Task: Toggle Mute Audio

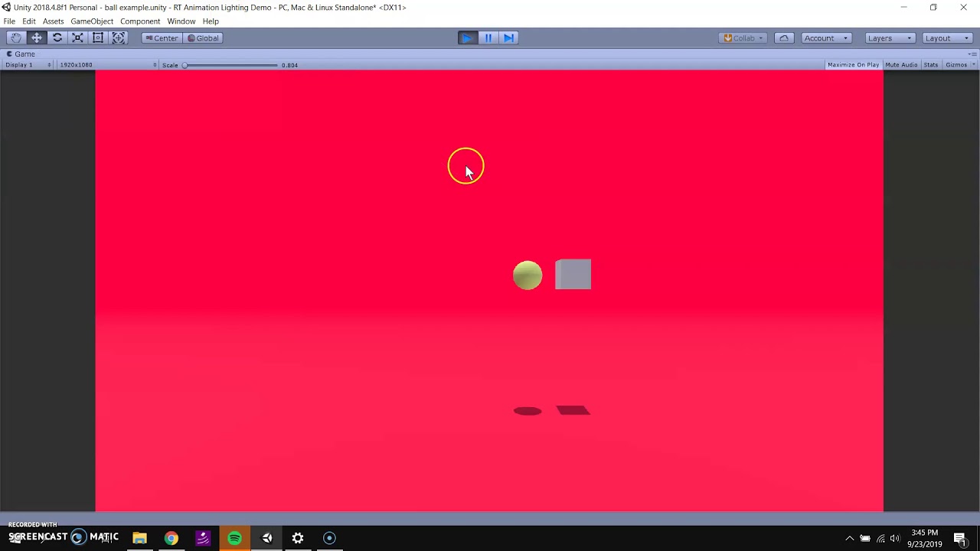Action: pyautogui.click(x=901, y=65)
